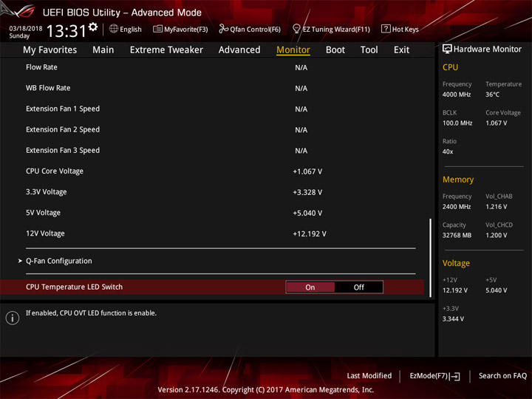Click the vertical scrollbar thumb
The width and height of the screenshot is (532, 399).
pos(431,258)
